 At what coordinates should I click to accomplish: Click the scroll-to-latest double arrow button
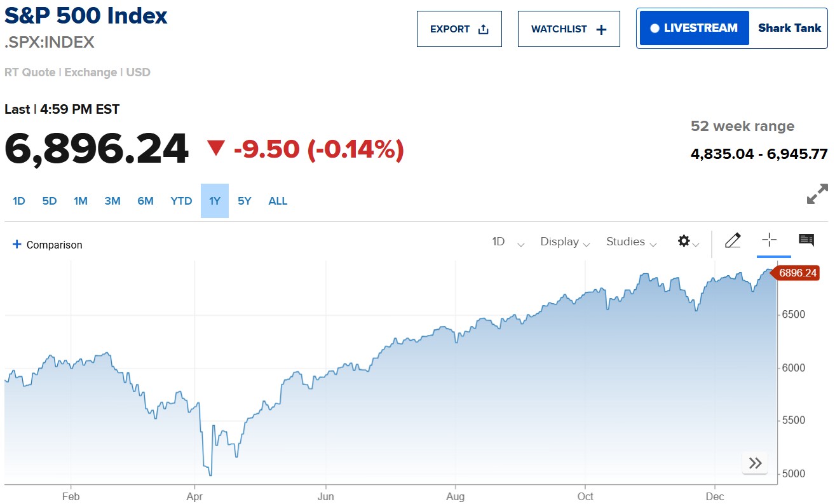(x=755, y=463)
